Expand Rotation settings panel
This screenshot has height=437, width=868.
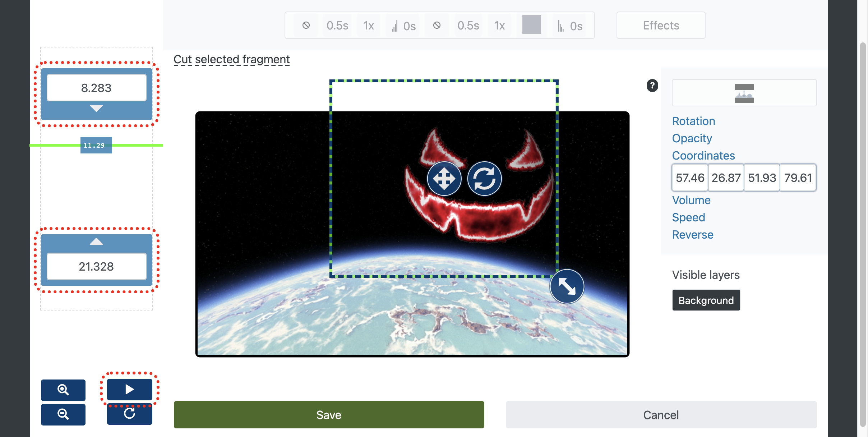pos(693,121)
